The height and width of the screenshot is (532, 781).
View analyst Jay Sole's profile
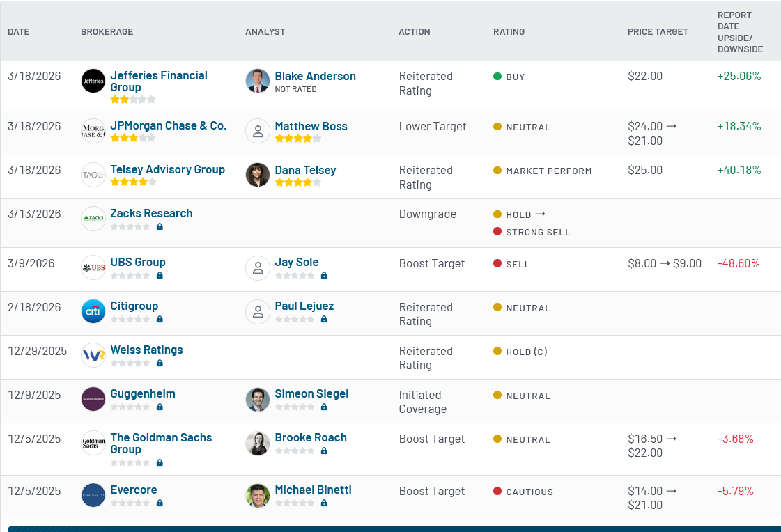296,262
